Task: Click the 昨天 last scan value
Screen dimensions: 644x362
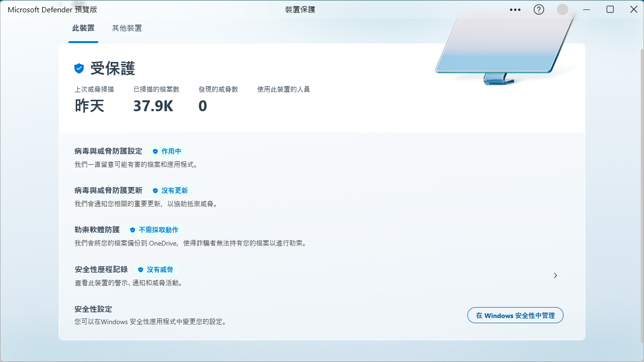Action: pyautogui.click(x=89, y=106)
